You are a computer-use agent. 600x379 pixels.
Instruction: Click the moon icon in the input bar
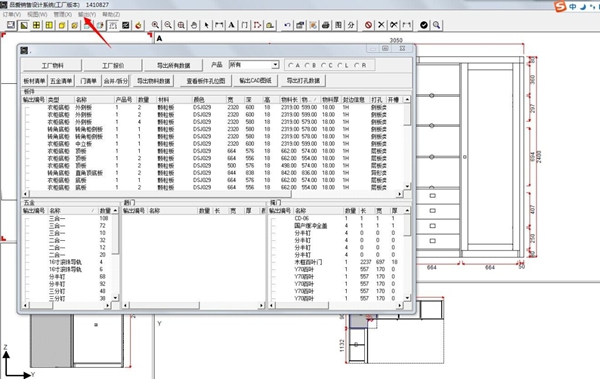[583, 7]
